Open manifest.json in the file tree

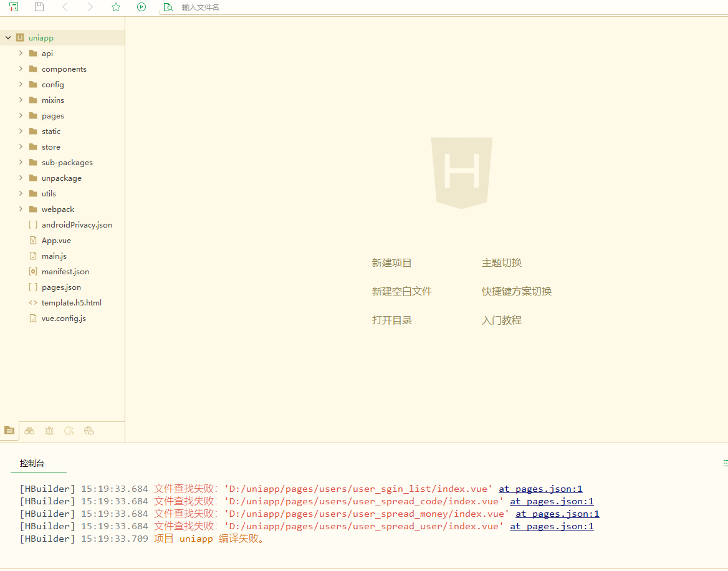pyautogui.click(x=65, y=272)
